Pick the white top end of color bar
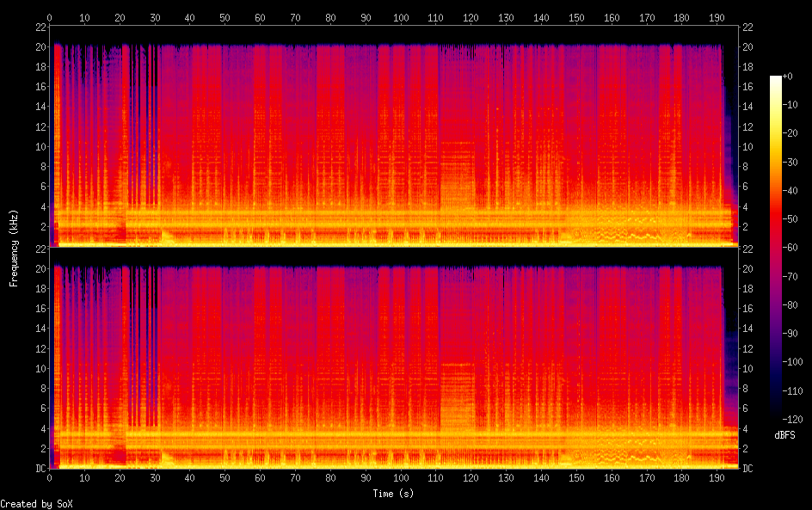 (x=776, y=79)
